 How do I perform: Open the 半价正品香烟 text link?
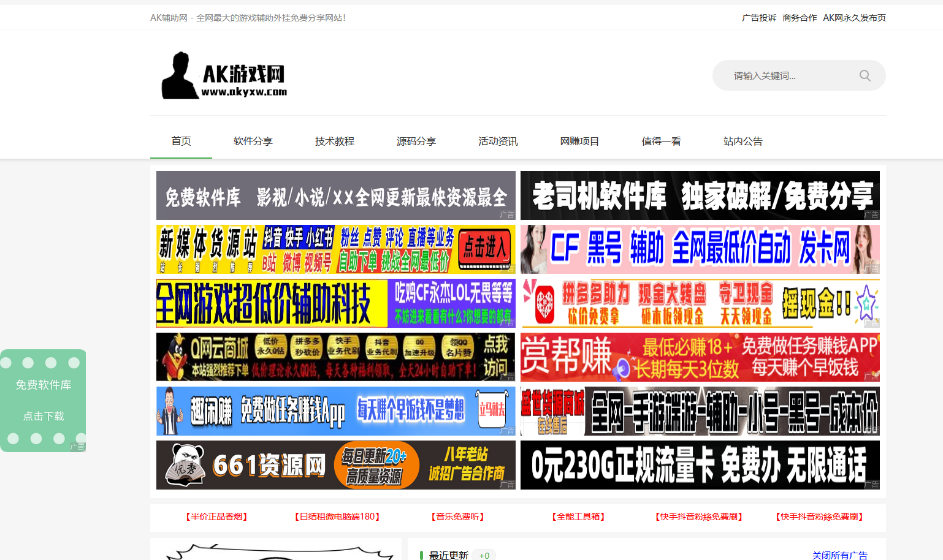point(216,516)
